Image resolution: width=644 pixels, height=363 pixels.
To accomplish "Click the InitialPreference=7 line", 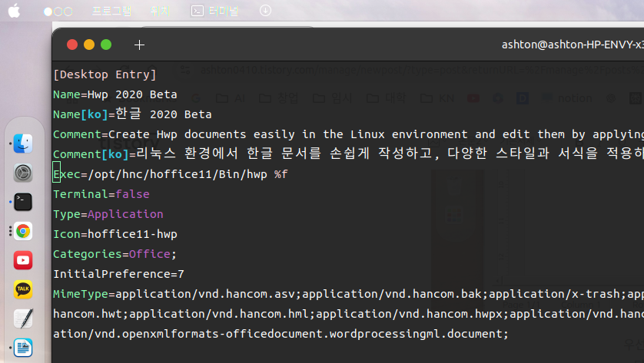I will pyautogui.click(x=118, y=274).
